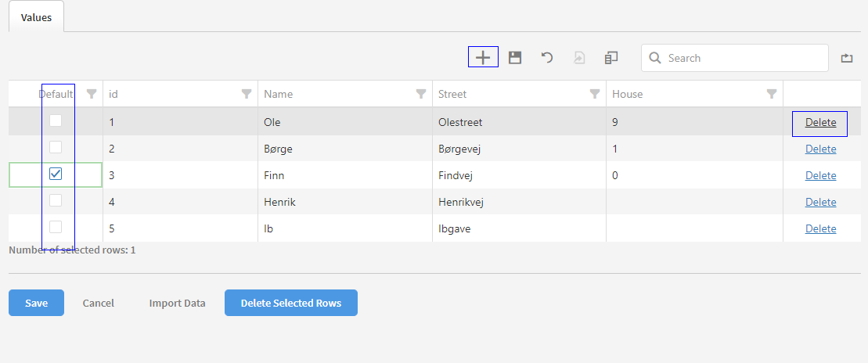
Task: Click the greyed-out export document icon in toolbar
Action: tap(579, 58)
